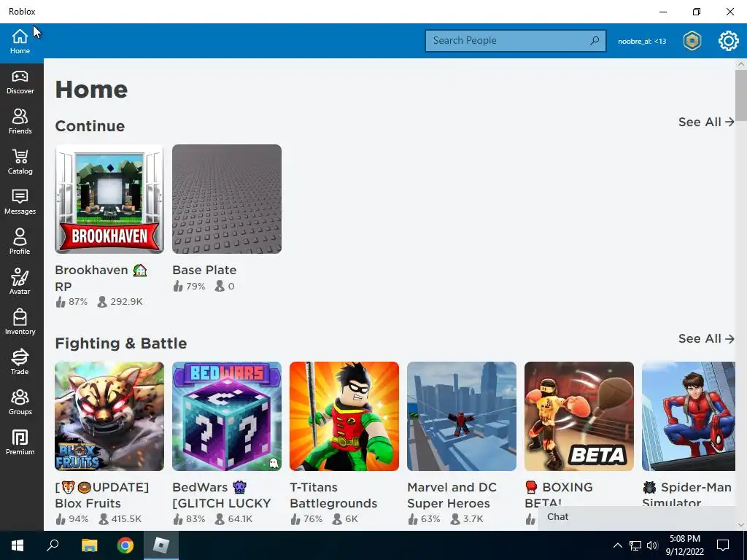Viewport: 747px width, 560px height.
Task: Click the BedWars GLITCH LUCKY title
Action: click(x=222, y=495)
